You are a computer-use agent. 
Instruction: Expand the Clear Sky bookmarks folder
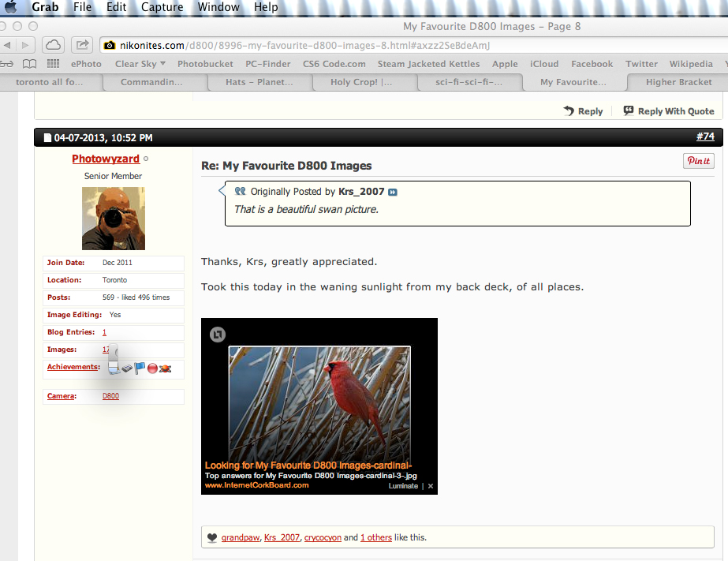(140, 64)
